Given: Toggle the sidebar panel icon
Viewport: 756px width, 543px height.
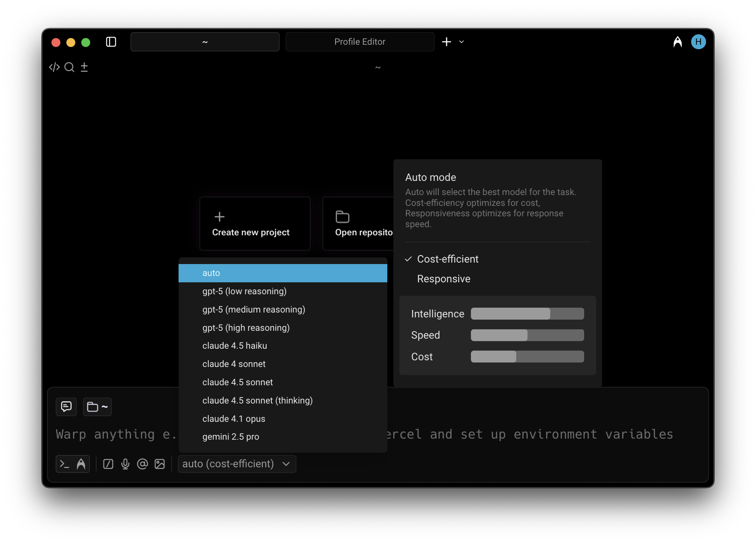Looking at the screenshot, I should [x=111, y=42].
